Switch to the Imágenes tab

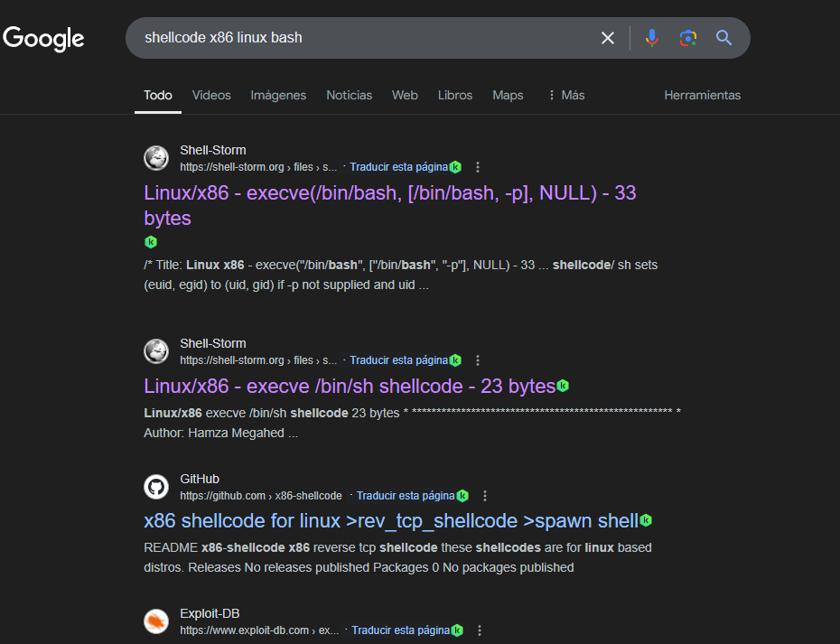point(278,96)
